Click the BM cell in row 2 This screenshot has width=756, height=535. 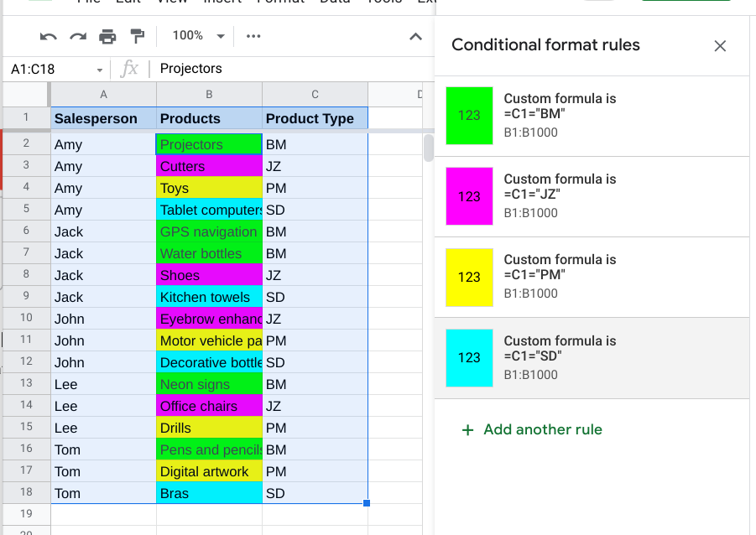[315, 144]
